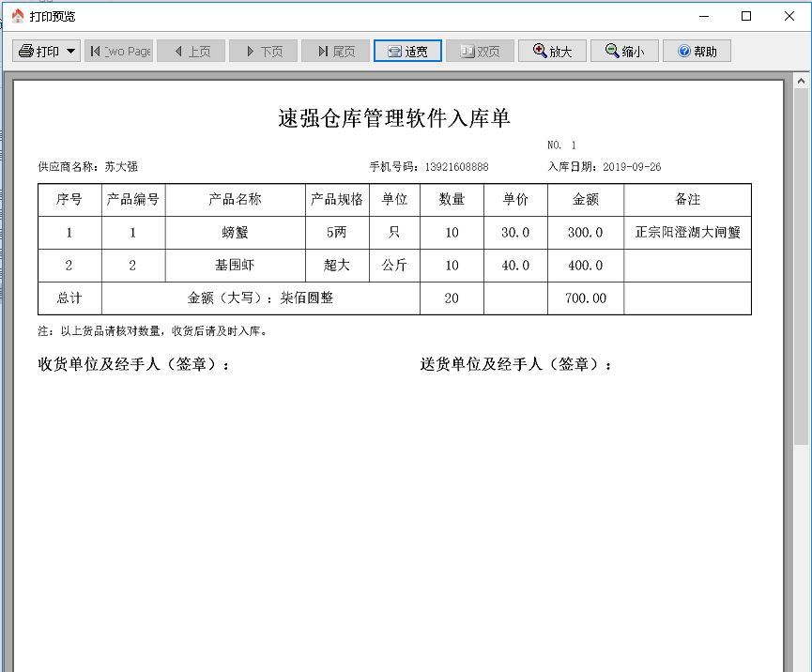Go to first page using the Two Page button

click(x=119, y=51)
